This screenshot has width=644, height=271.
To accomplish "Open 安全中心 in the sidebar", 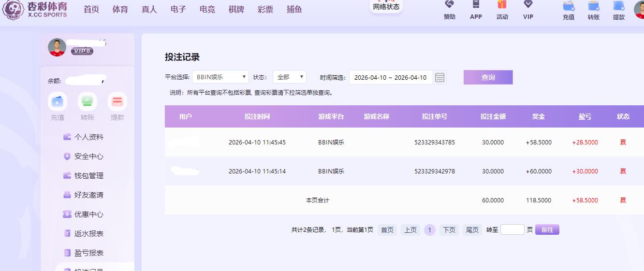I will (x=88, y=157).
